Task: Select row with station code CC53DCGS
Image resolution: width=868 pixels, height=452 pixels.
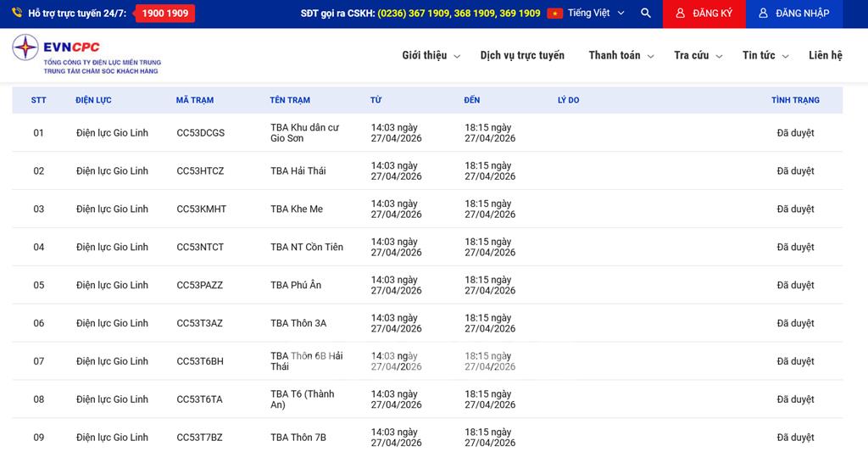Action: coord(201,133)
